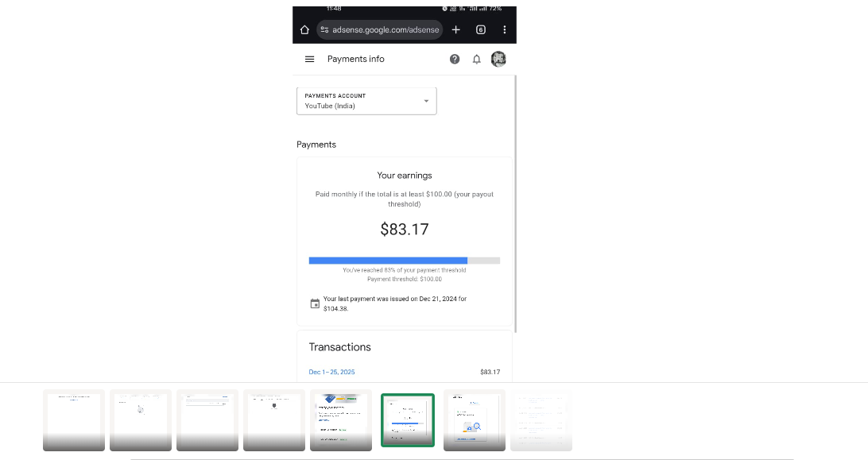
Task: Click the help question mark icon
Action: 455,59
